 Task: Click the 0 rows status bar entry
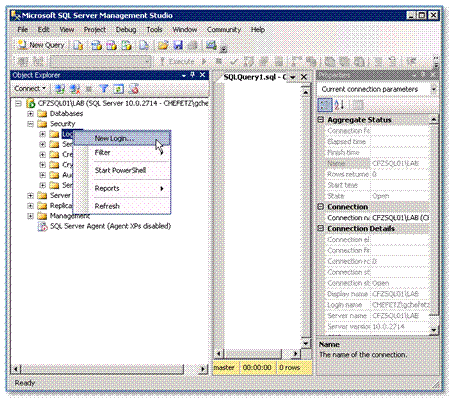pyautogui.click(x=290, y=367)
